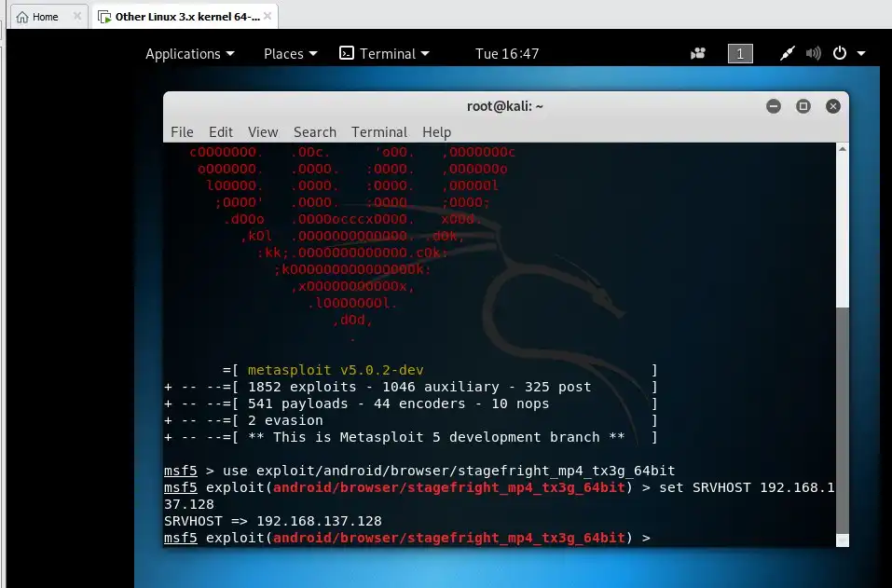Open the File menu in the terminal
892x588 pixels.
coord(182,132)
